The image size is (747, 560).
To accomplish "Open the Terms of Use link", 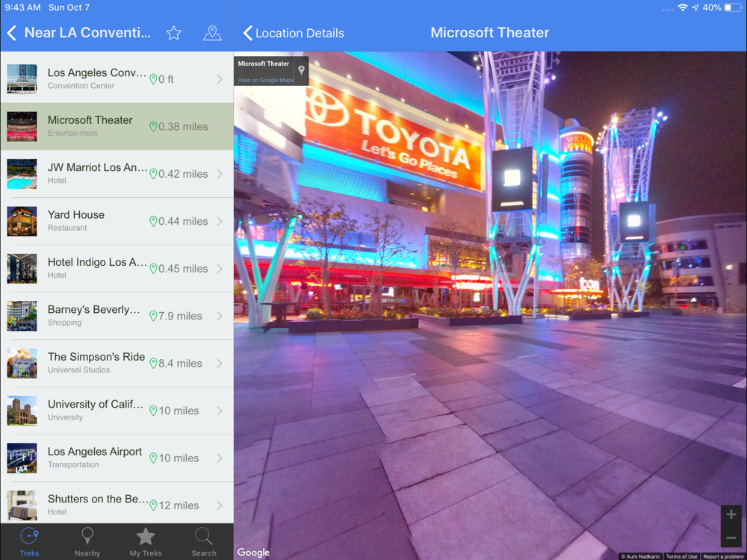I will (681, 556).
